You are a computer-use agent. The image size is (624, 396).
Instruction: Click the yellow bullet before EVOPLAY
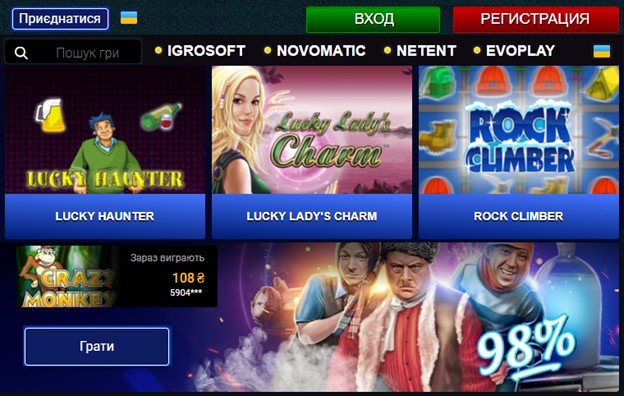[477, 50]
